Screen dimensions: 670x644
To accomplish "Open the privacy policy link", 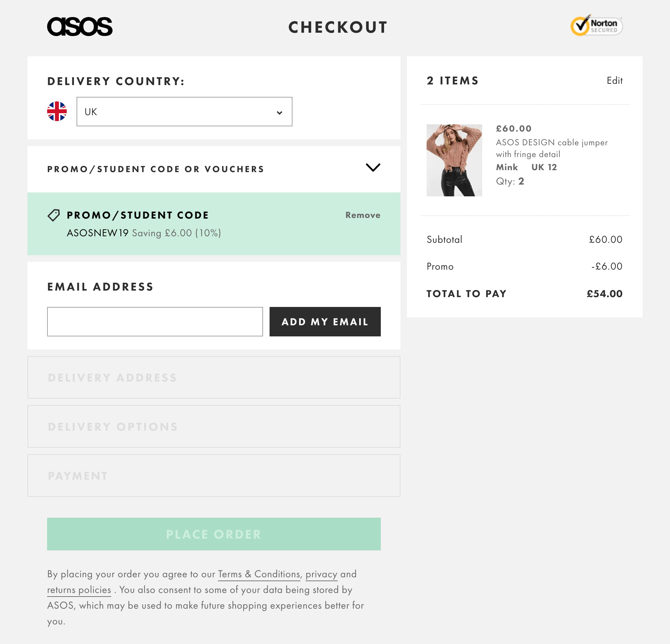I will (x=321, y=575).
